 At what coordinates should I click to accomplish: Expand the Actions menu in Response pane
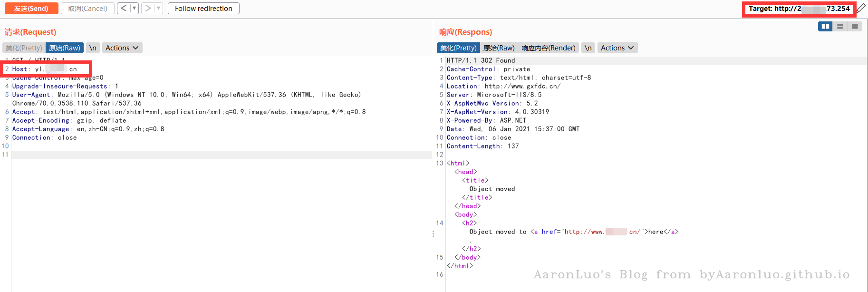617,48
